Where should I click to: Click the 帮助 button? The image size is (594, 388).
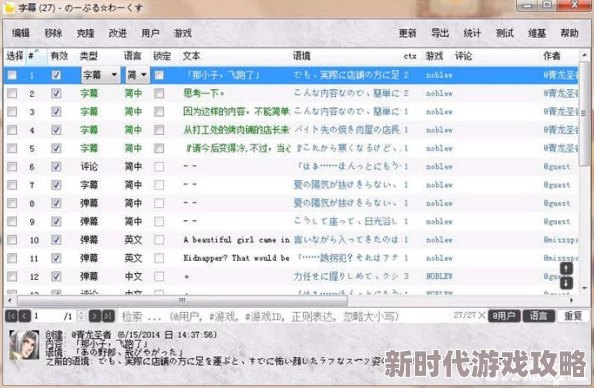point(569,33)
